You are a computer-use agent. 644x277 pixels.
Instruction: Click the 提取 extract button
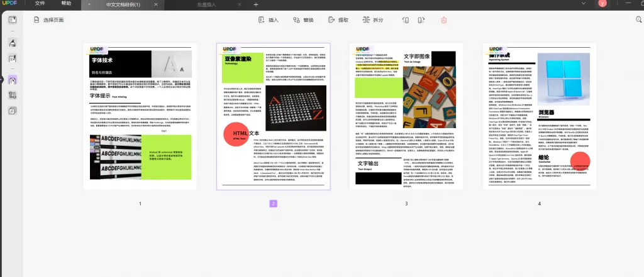[338, 19]
